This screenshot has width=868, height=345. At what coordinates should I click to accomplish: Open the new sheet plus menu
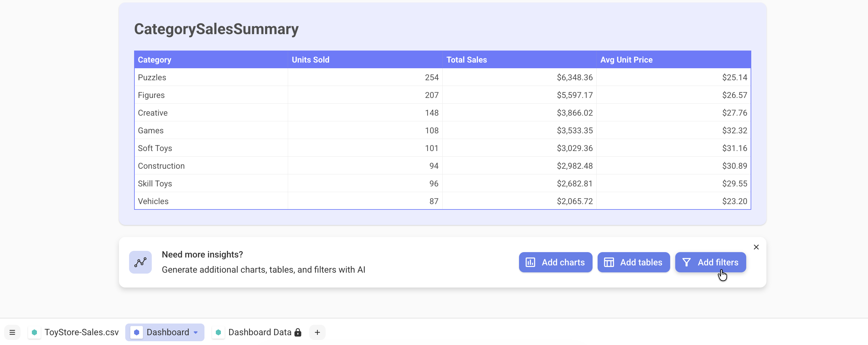click(317, 332)
